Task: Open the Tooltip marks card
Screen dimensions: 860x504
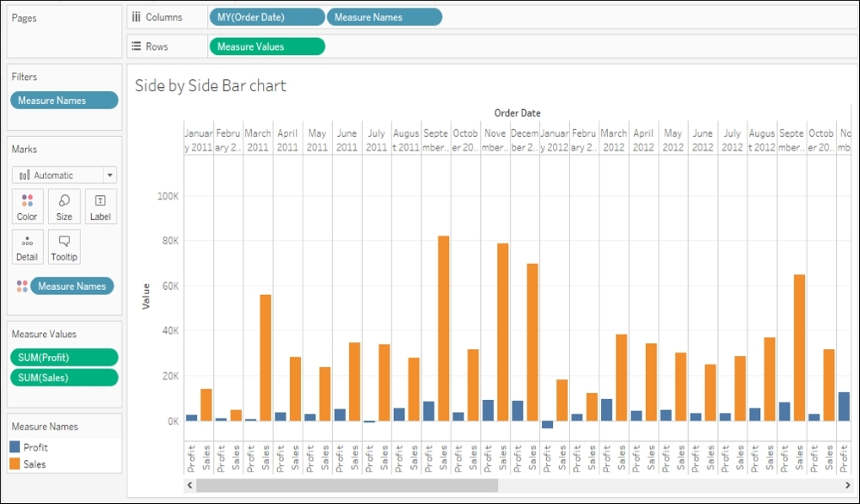Action: pyautogui.click(x=64, y=247)
